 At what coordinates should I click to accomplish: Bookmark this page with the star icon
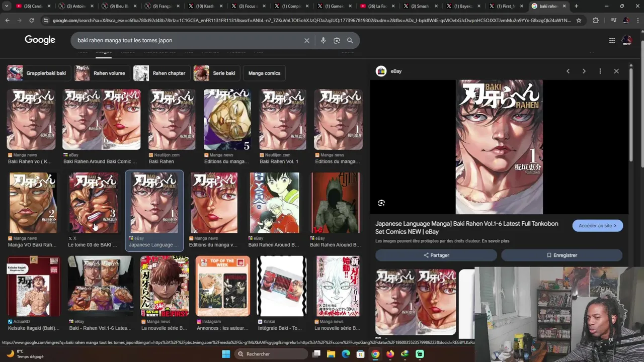(x=579, y=20)
